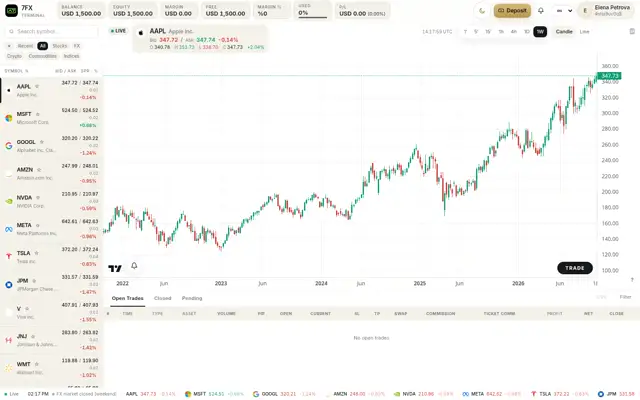Switch chart type to Line
The image size is (640, 400).
584,31
